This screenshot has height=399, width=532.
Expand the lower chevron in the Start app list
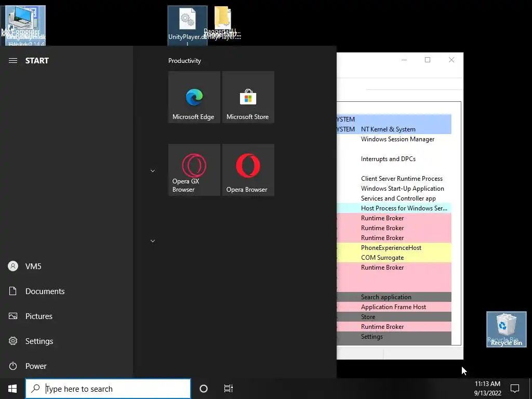tap(153, 241)
